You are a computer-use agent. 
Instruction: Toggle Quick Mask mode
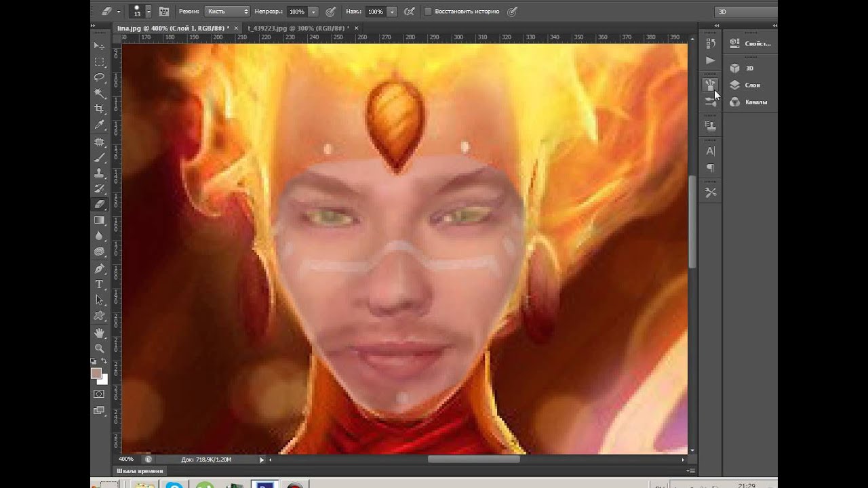pos(99,394)
